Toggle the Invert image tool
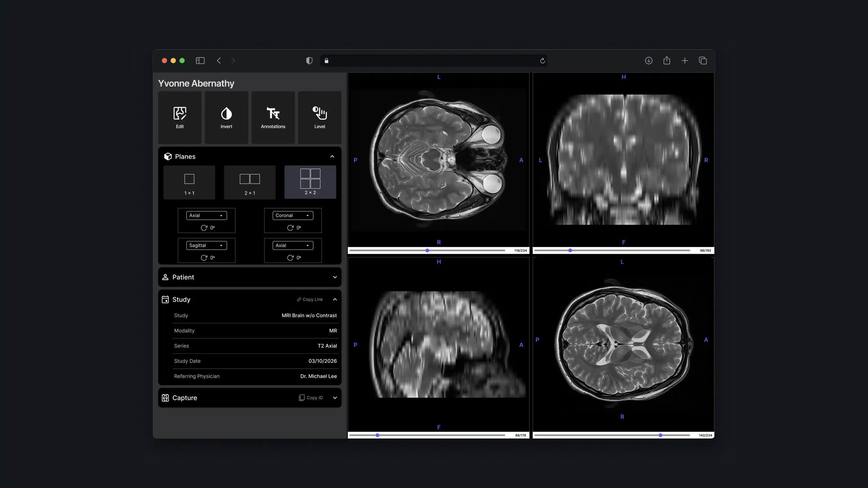Image resolution: width=868 pixels, height=488 pixels. tap(226, 117)
